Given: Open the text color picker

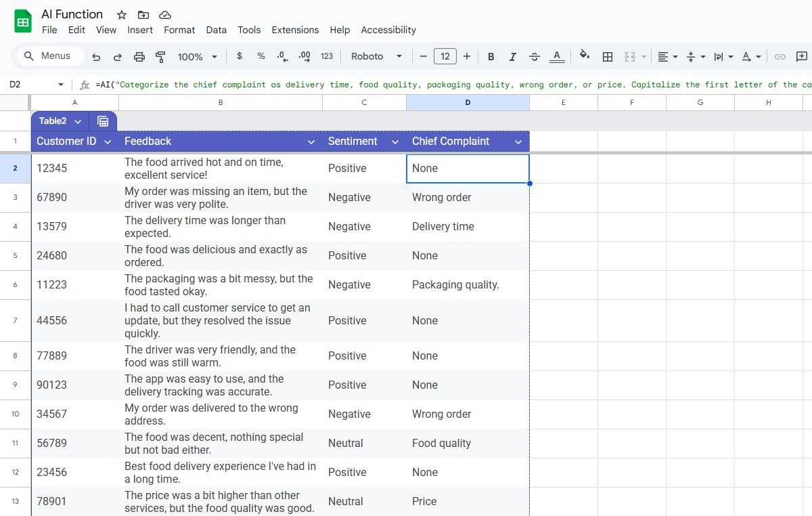Looking at the screenshot, I should 556,56.
